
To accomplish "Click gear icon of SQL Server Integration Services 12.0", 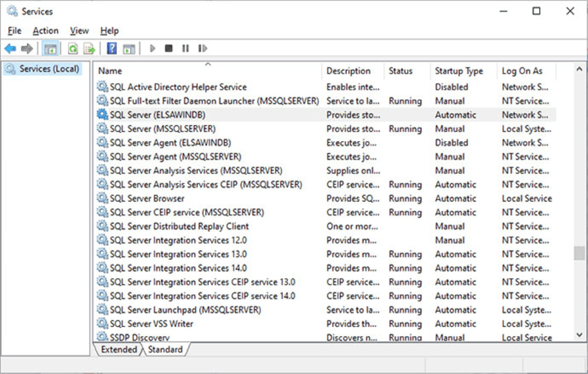I will pyautogui.click(x=102, y=240).
